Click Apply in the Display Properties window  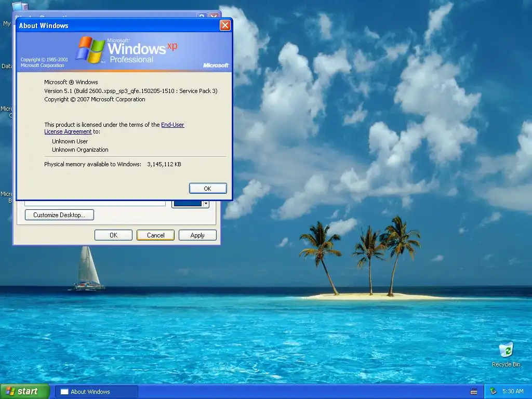pyautogui.click(x=197, y=235)
